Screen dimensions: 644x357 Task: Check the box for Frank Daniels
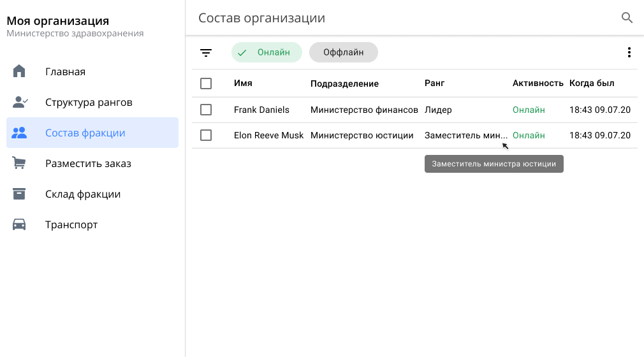tap(206, 110)
